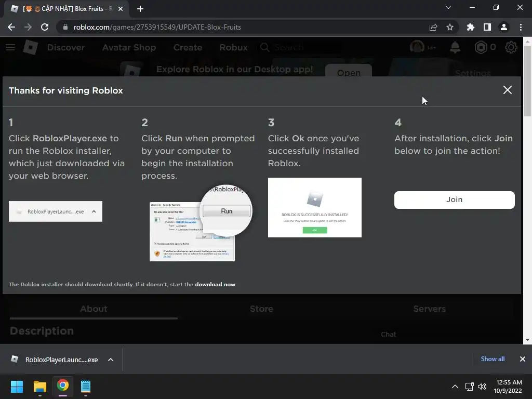This screenshot has height=399, width=532.
Task: Open the Avatar Shop
Action: [x=129, y=47]
